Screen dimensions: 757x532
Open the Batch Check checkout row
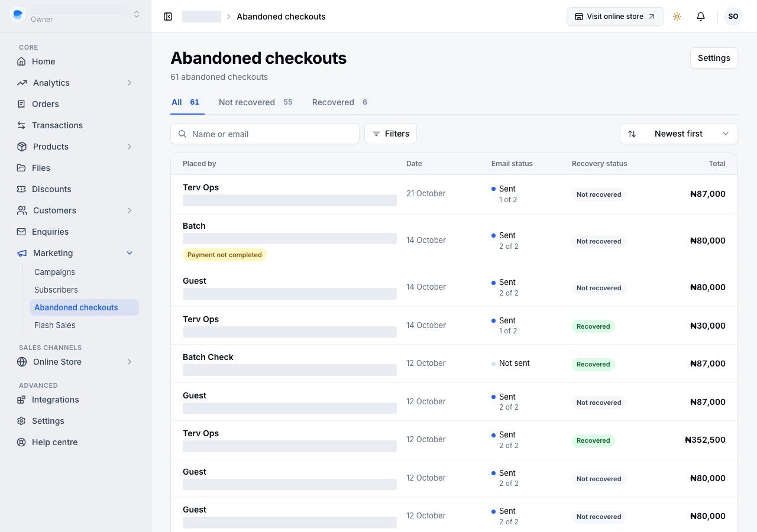pyautogui.click(x=454, y=364)
